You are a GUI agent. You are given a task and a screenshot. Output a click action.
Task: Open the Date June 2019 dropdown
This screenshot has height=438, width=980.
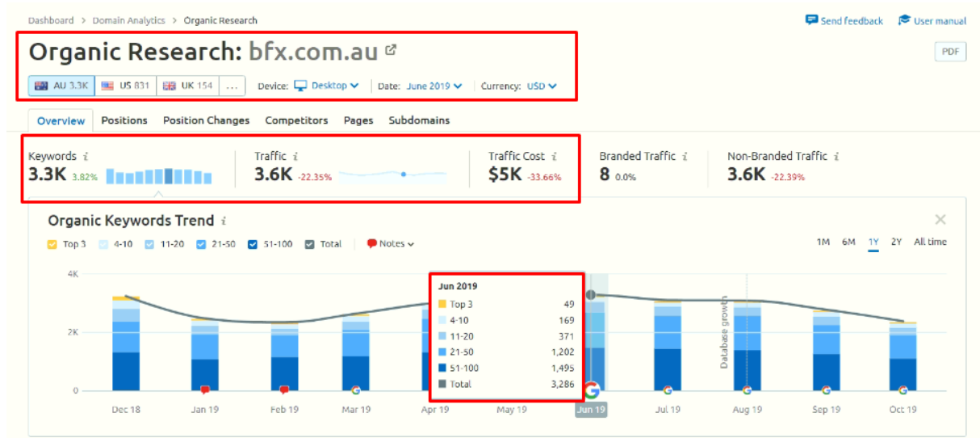click(x=434, y=86)
